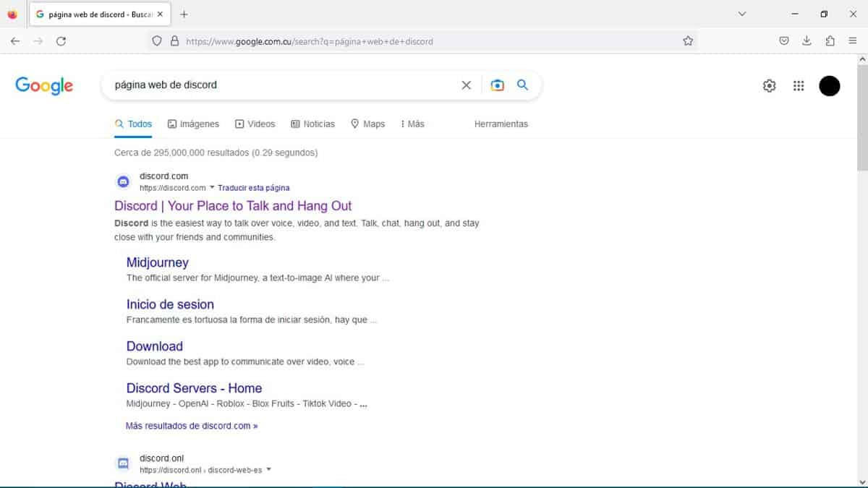The width and height of the screenshot is (868, 488).
Task: Click the https://discord.com URL text
Action: [x=173, y=188]
